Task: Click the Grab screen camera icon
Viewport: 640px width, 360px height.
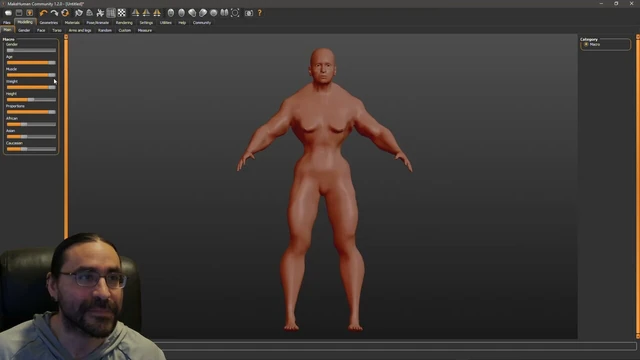Action: [x=249, y=13]
